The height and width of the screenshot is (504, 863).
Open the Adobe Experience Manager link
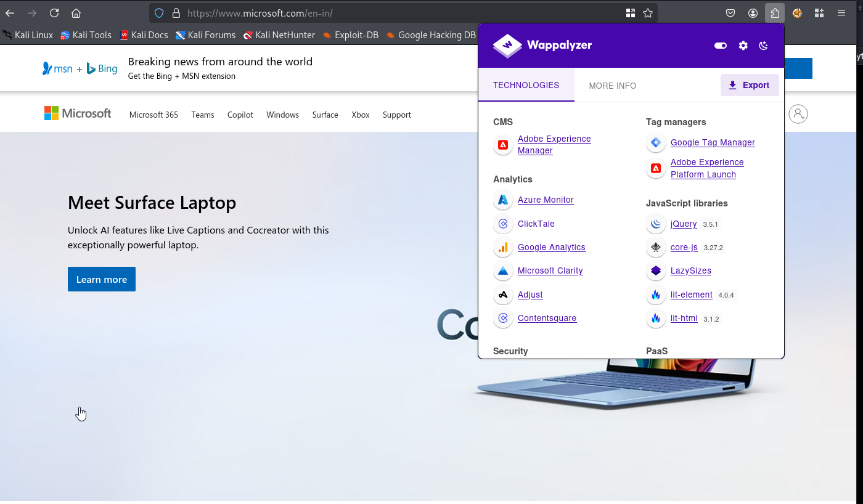click(554, 145)
